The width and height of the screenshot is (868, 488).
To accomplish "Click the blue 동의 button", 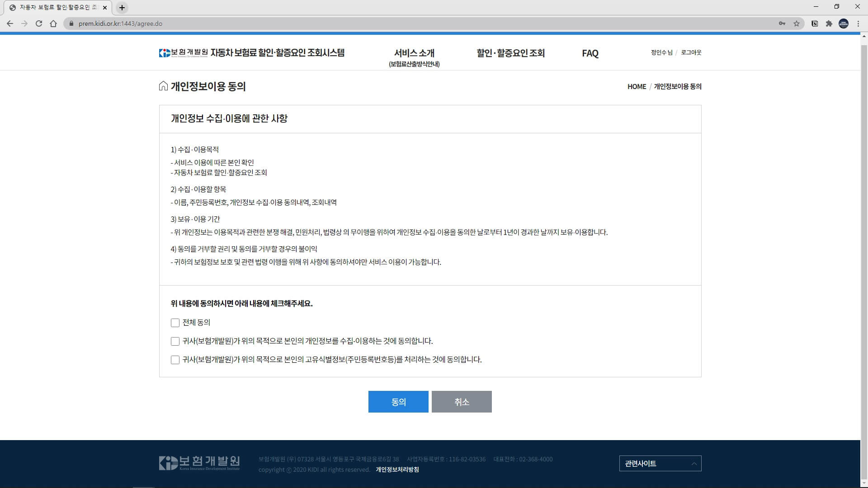I will tap(398, 402).
